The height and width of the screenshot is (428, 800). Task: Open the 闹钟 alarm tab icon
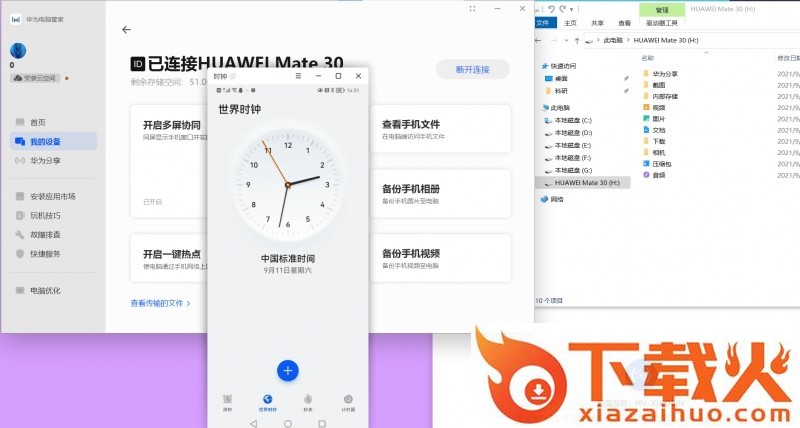pyautogui.click(x=227, y=399)
